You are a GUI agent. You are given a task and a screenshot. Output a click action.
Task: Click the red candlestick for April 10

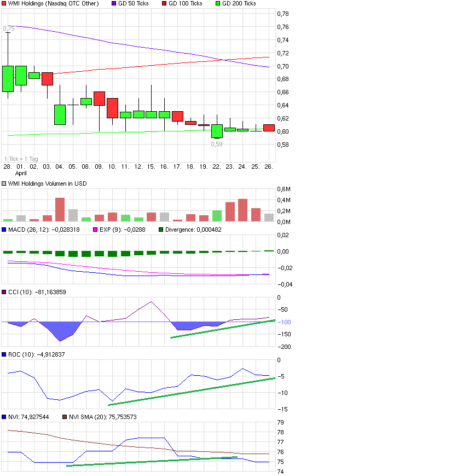coord(112,108)
